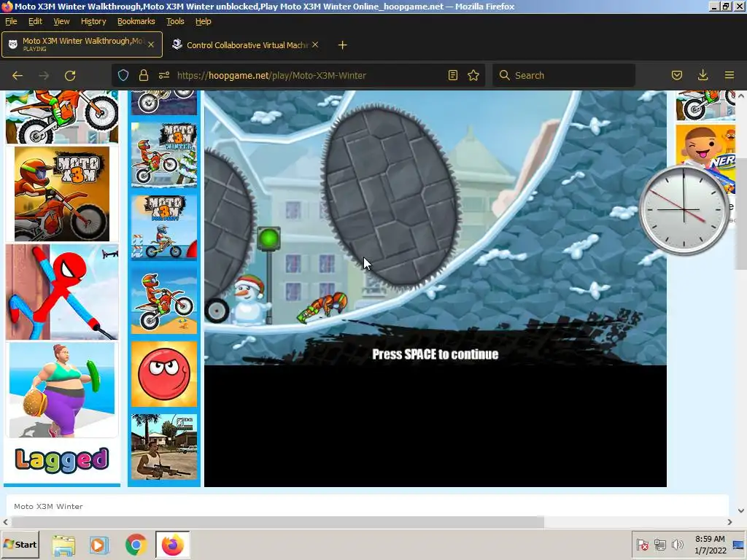Click the horizontal scrollbar thumb
The image size is (747, 560).
[278, 522]
